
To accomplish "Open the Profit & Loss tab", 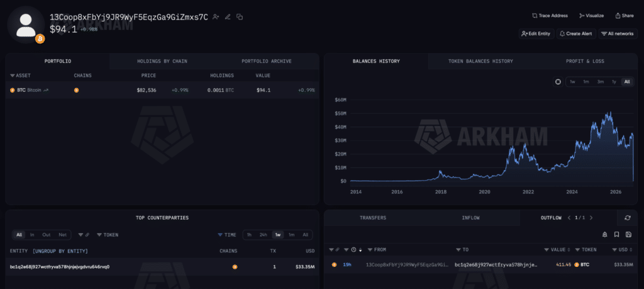I will pyautogui.click(x=585, y=61).
